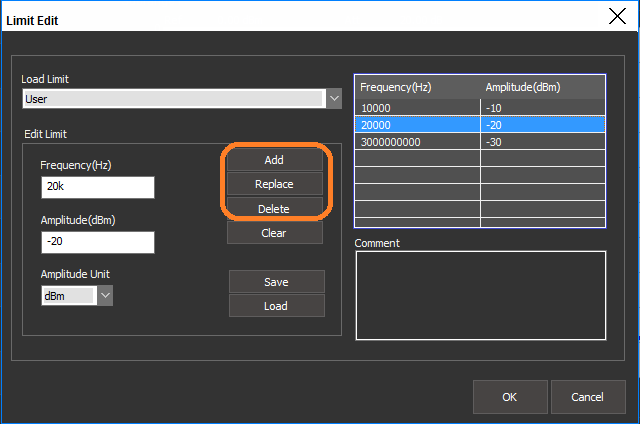The width and height of the screenshot is (640, 424).
Task: Focus the Amplitude(dBm) input field
Action: (97, 242)
